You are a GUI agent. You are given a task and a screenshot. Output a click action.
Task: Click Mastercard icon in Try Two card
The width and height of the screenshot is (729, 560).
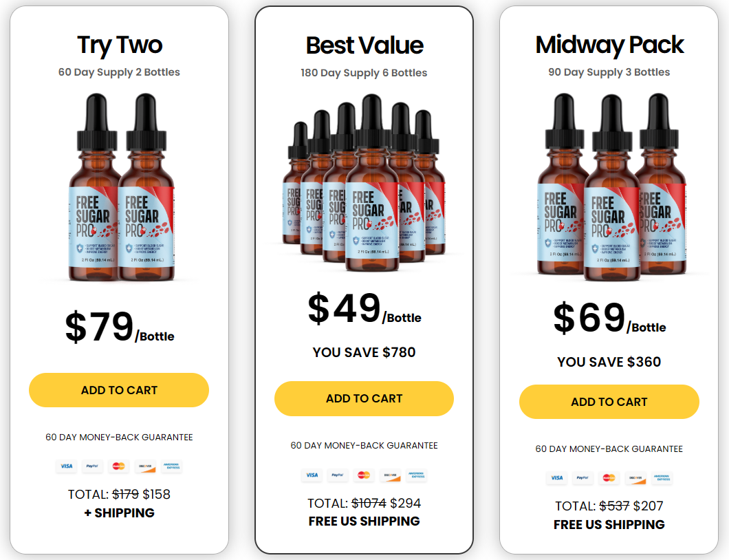(118, 466)
